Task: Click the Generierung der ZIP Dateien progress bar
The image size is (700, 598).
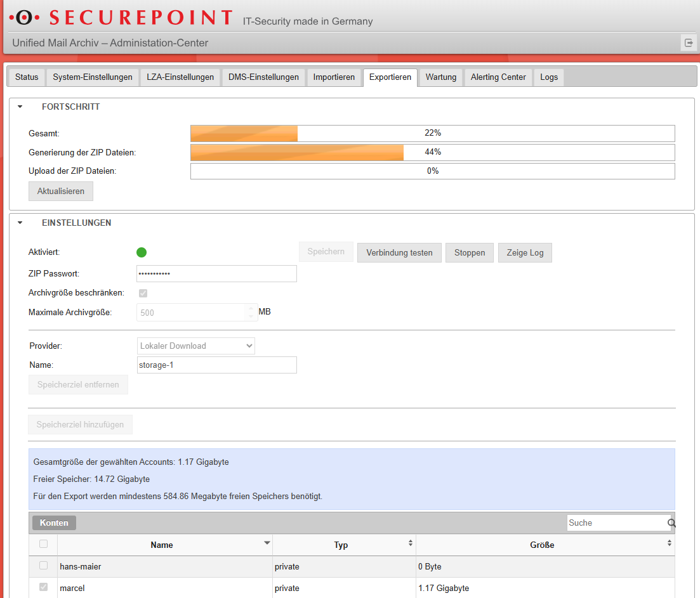Action: coord(433,152)
